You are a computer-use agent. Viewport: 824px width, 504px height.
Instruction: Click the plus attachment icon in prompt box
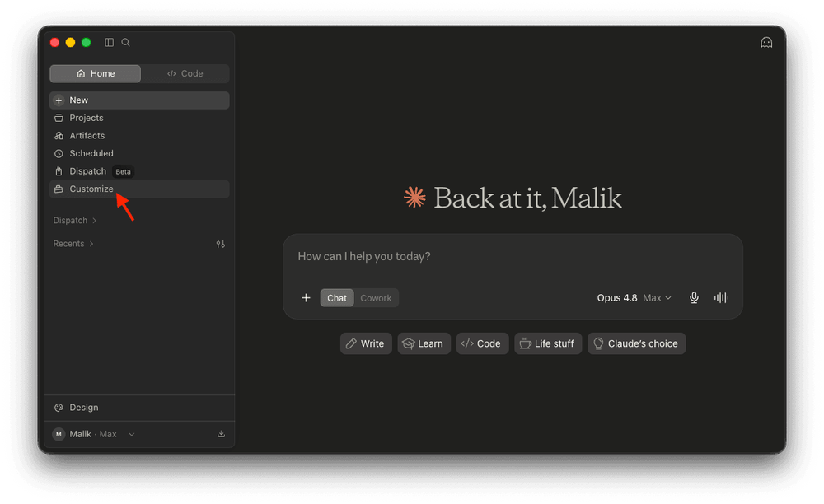pos(306,297)
